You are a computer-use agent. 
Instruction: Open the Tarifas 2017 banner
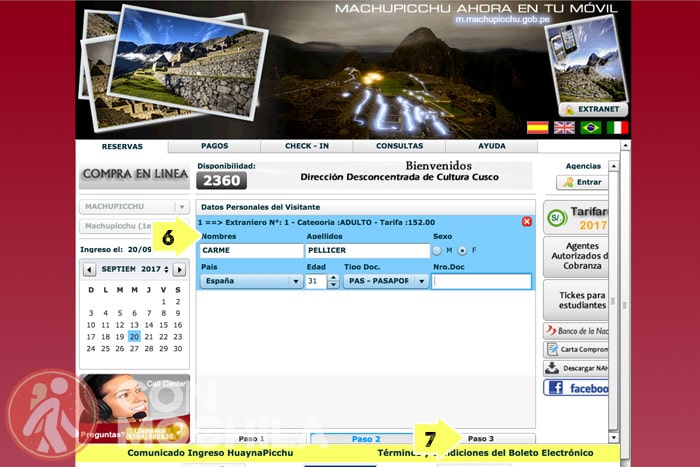tap(576, 218)
